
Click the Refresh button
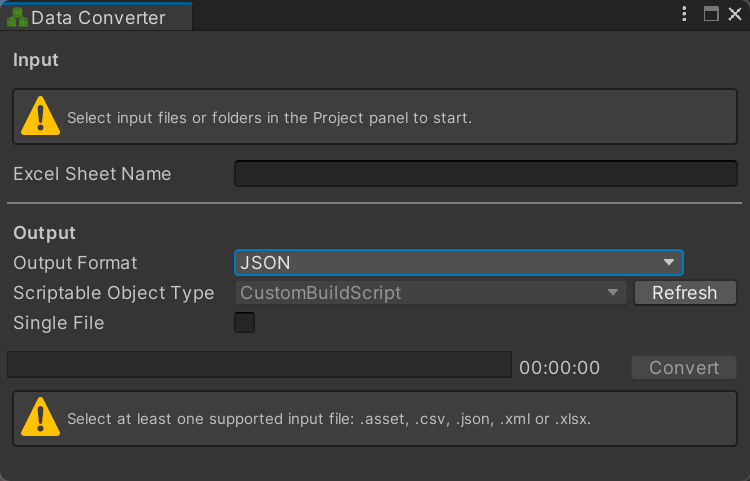(x=685, y=293)
